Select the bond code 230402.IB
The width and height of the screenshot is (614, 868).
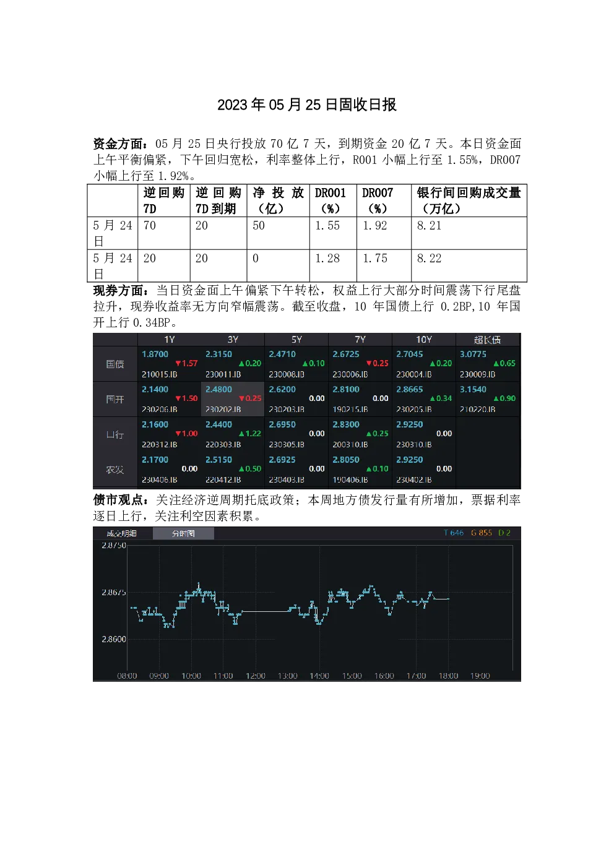click(x=414, y=480)
